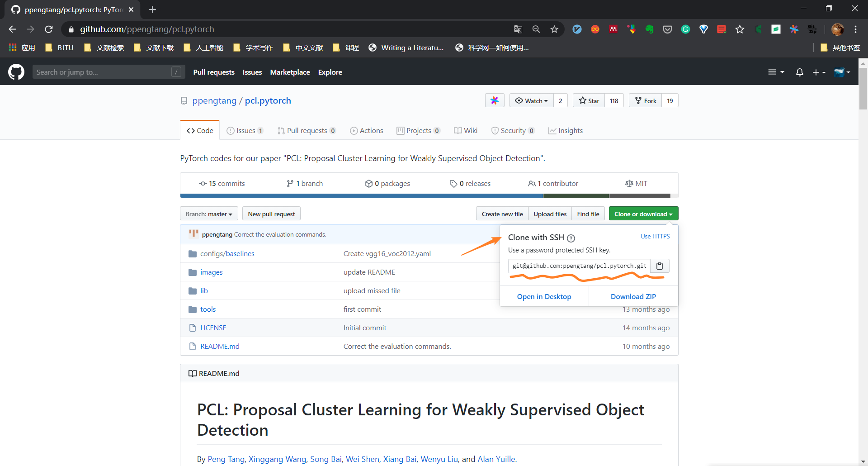Image resolution: width=868 pixels, height=466 pixels.
Task: Go back to the previous page
Action: (13, 29)
